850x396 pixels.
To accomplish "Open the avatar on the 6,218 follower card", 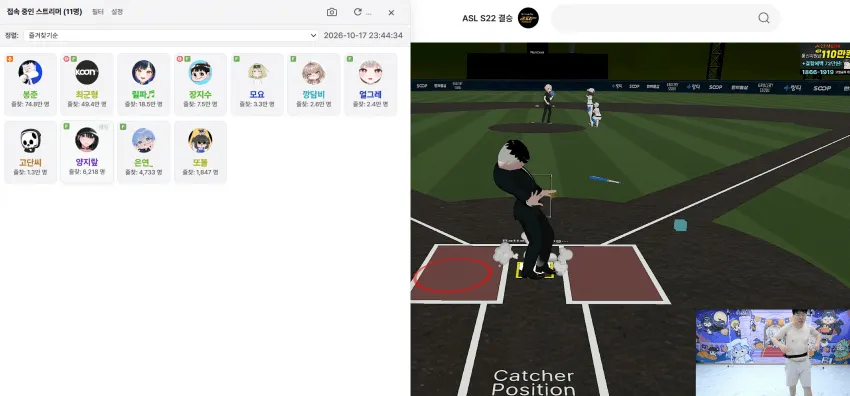I will [87, 140].
